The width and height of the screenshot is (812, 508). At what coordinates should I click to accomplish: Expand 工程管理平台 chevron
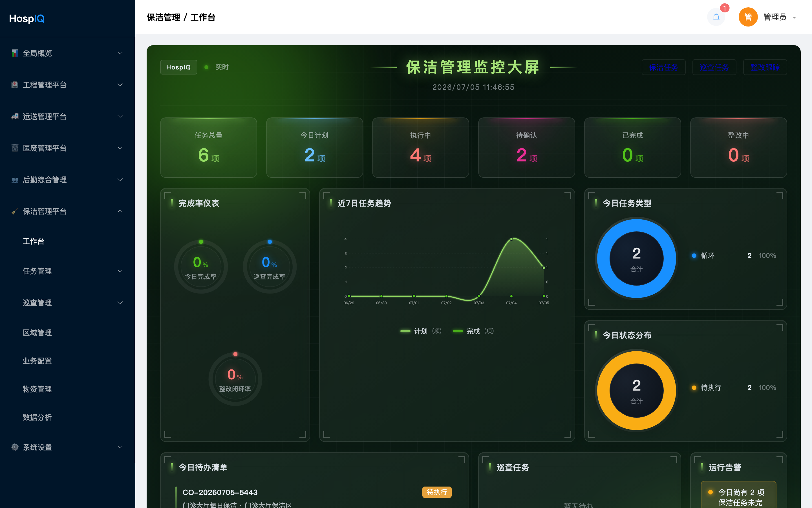(120, 85)
